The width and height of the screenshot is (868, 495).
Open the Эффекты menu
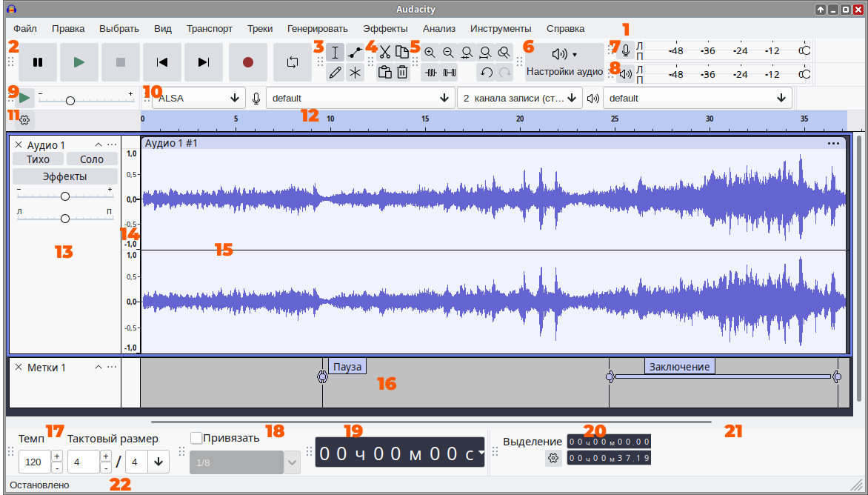(385, 29)
